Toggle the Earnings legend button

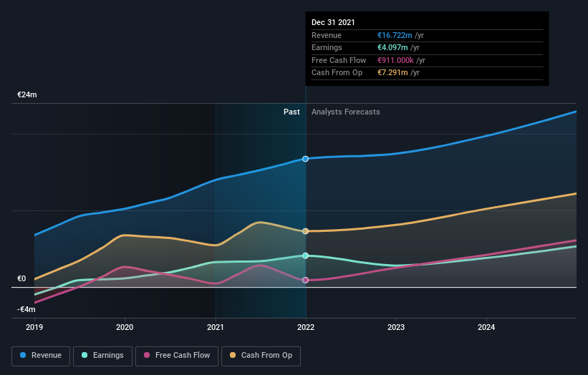(102, 356)
